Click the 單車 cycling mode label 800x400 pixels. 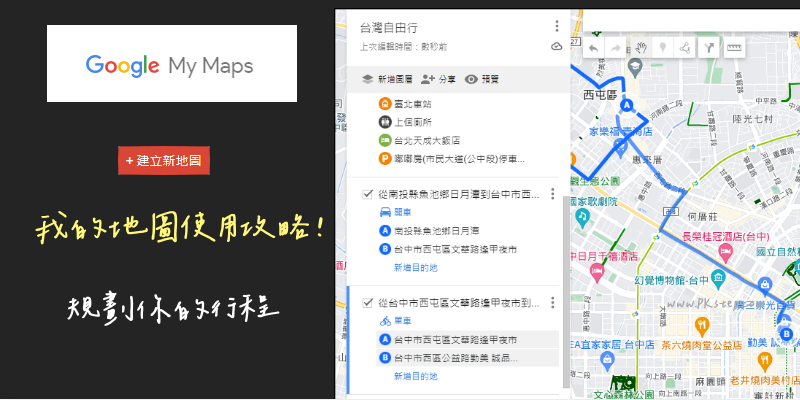click(403, 321)
